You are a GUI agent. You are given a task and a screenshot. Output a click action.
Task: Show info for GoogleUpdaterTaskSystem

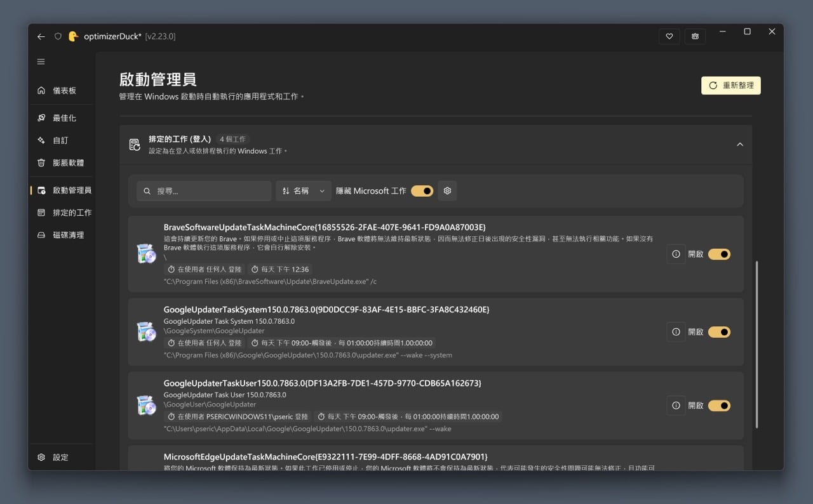point(676,332)
